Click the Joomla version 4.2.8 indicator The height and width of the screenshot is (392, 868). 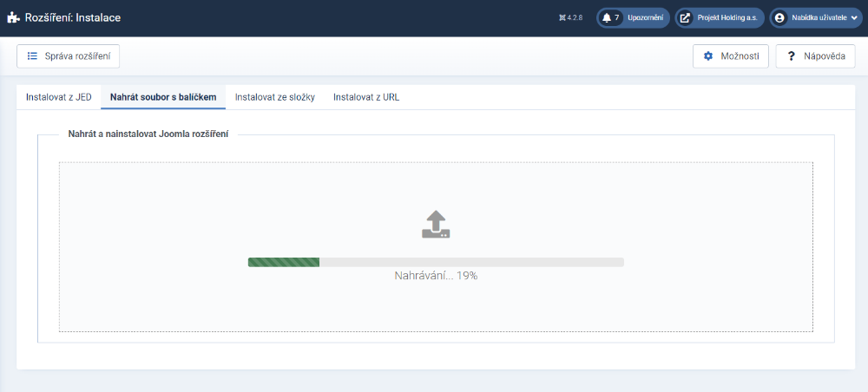pos(573,17)
